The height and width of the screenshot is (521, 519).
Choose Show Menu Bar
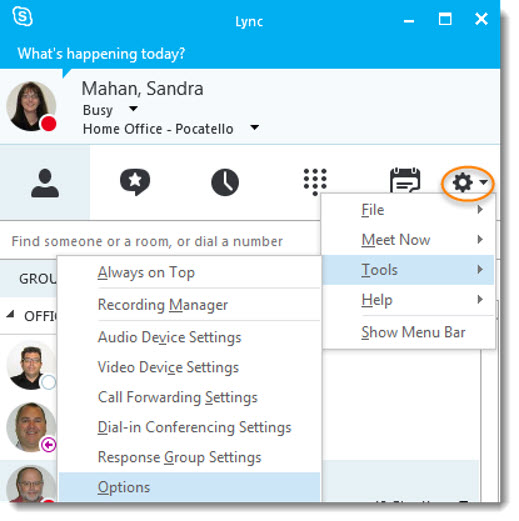(x=409, y=332)
